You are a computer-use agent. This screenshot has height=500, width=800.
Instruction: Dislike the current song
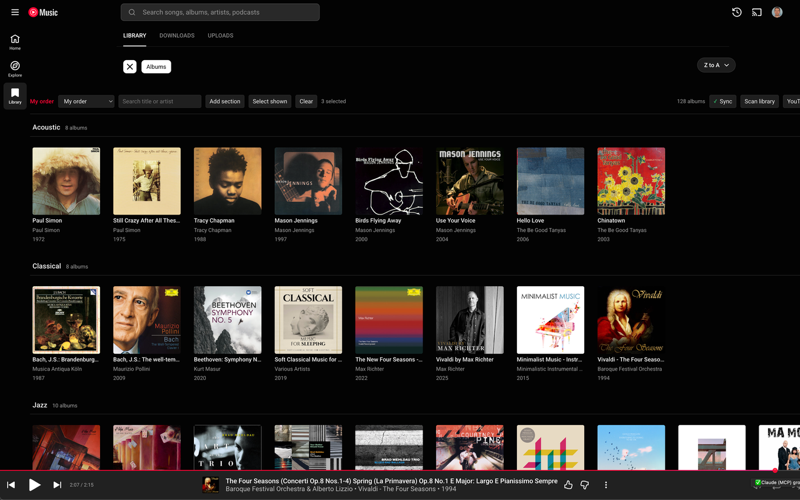[x=585, y=485]
